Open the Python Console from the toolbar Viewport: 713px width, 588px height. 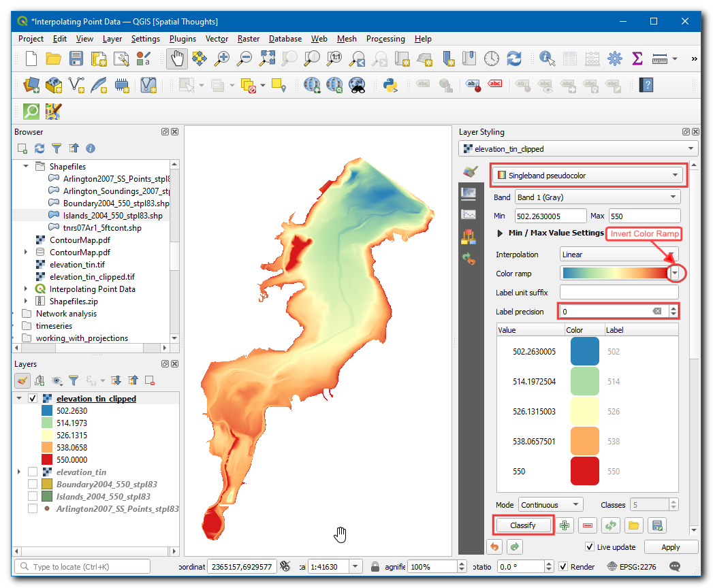390,85
